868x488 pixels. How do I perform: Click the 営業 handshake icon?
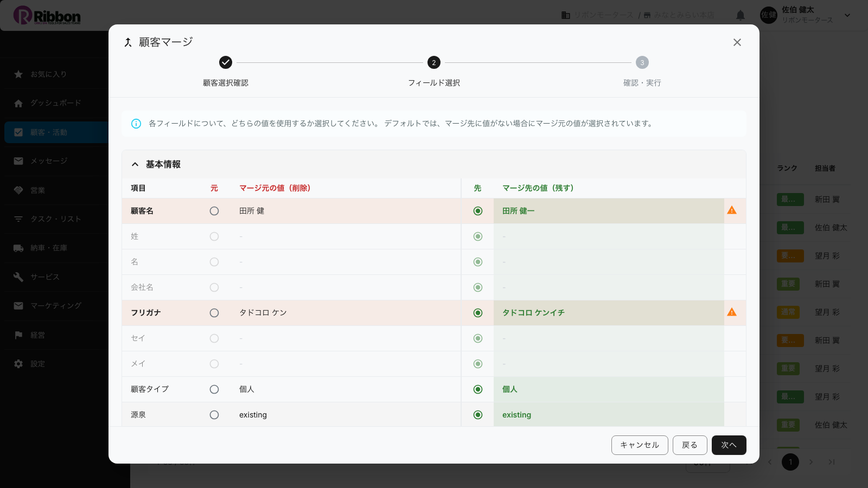18,190
